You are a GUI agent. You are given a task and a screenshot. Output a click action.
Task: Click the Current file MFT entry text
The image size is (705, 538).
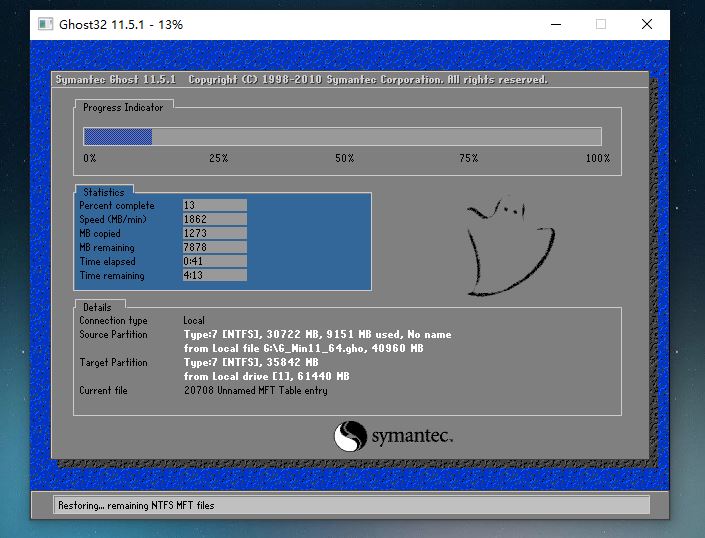(x=255, y=391)
